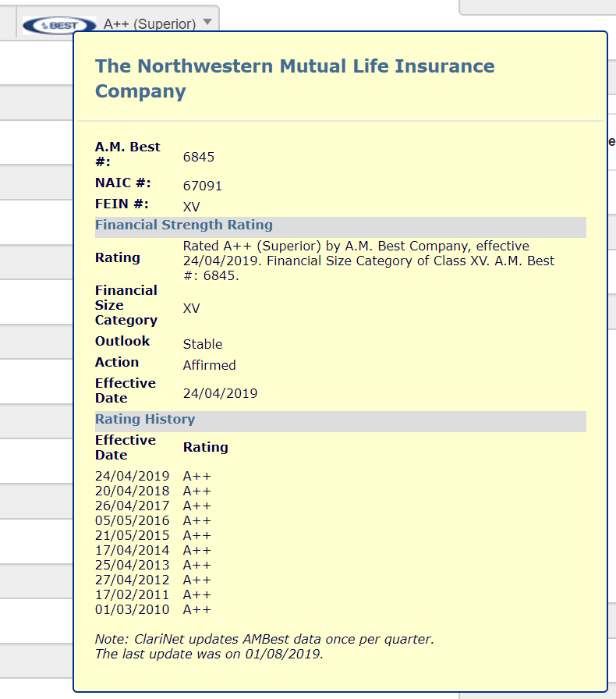Click the Outlook value Stable

[202, 344]
